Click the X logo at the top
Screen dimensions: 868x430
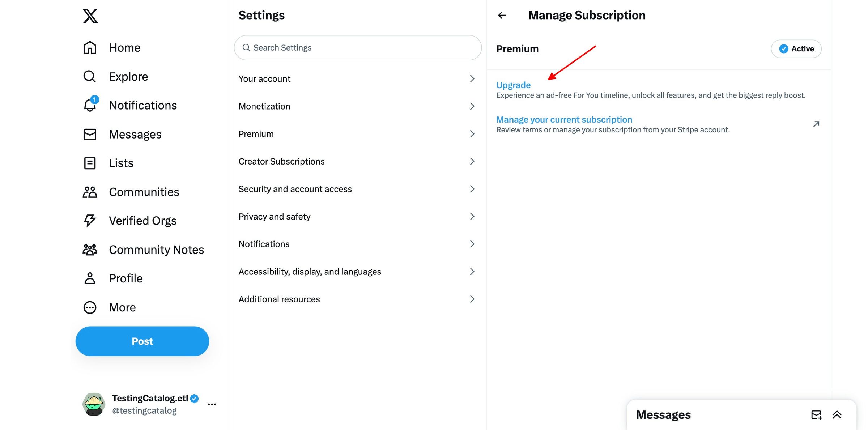coord(90,16)
